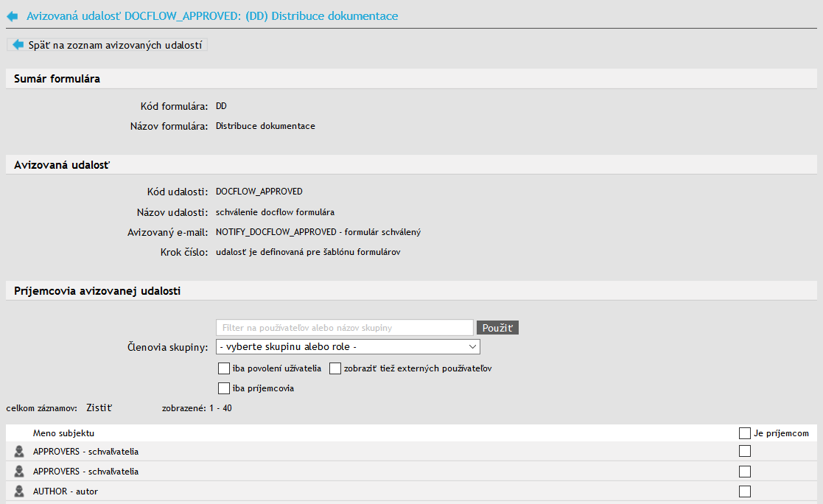The width and height of the screenshot is (823, 504).
Task: Check the 'iba príjemcovia' option
Action: [x=224, y=388]
